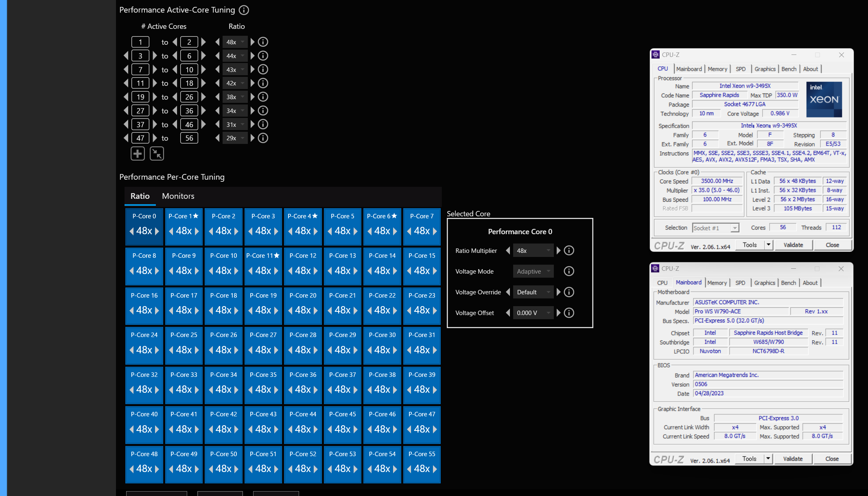Viewport: 868px width, 496px height.
Task: Open the Voltage Mode Adaptive dropdown
Action: coord(533,271)
